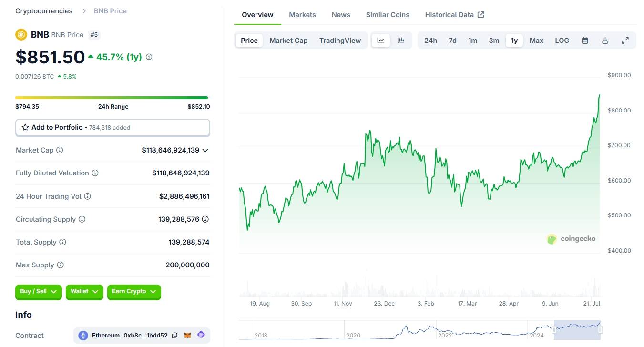Click 2020 in the navigator timeline

[353, 336]
